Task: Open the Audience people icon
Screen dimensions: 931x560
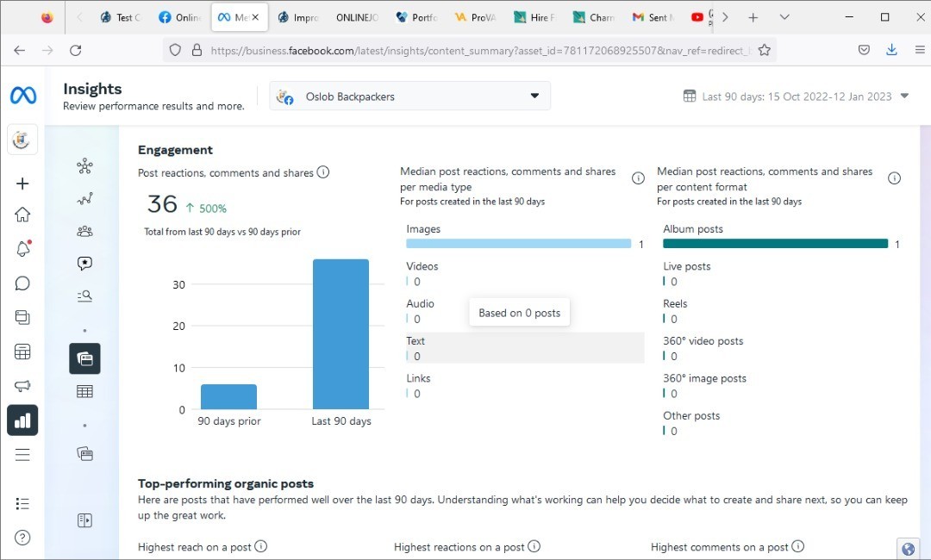Action: click(x=84, y=232)
